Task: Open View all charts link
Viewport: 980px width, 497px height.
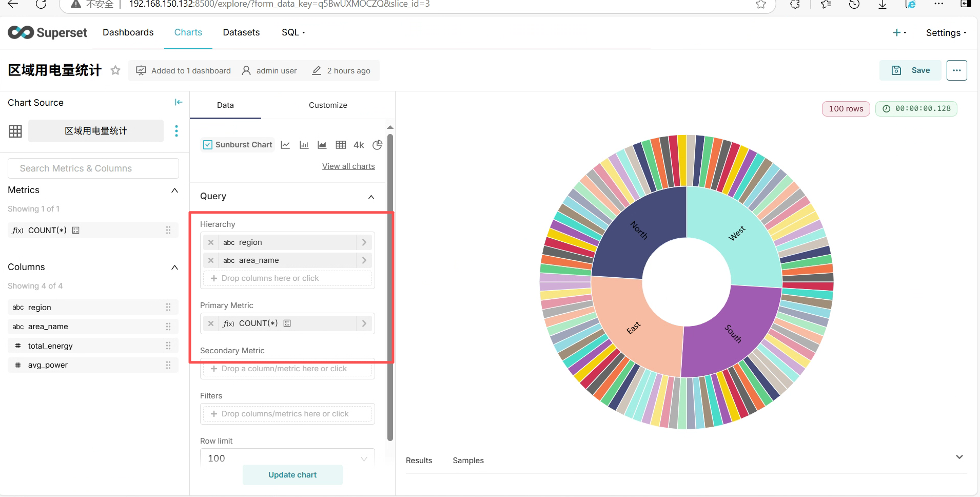Action: click(348, 166)
